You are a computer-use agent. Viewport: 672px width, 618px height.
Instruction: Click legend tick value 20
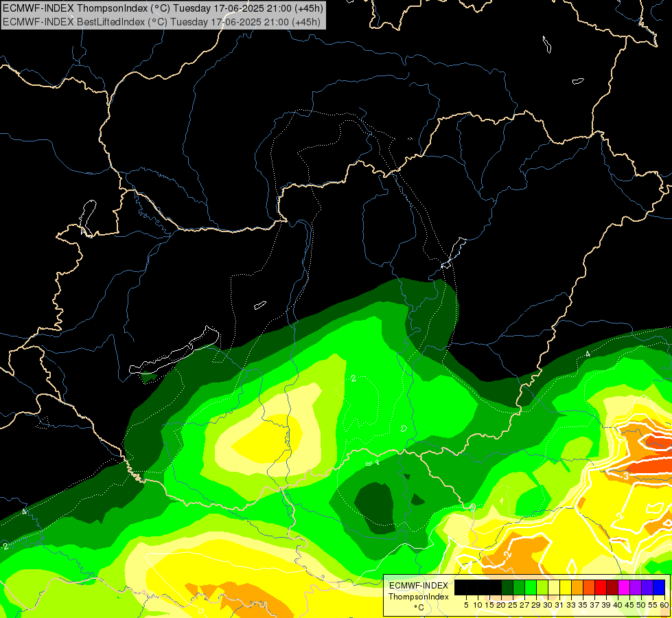501,605
